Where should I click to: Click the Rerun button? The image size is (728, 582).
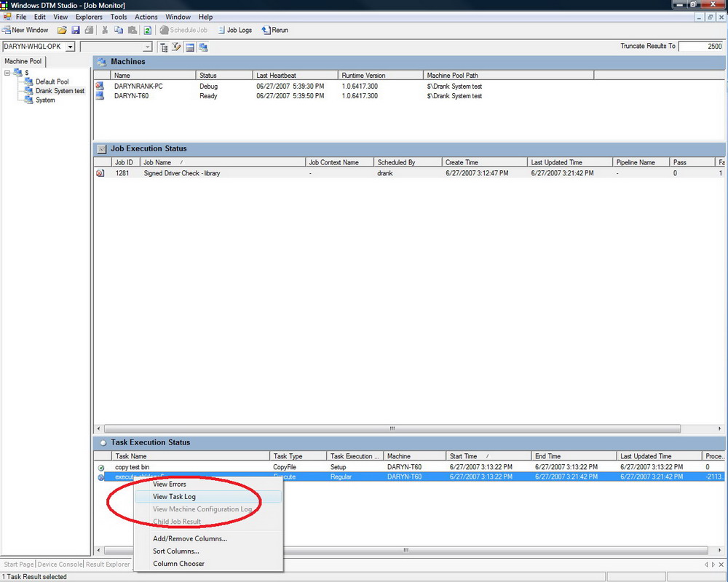coord(275,30)
